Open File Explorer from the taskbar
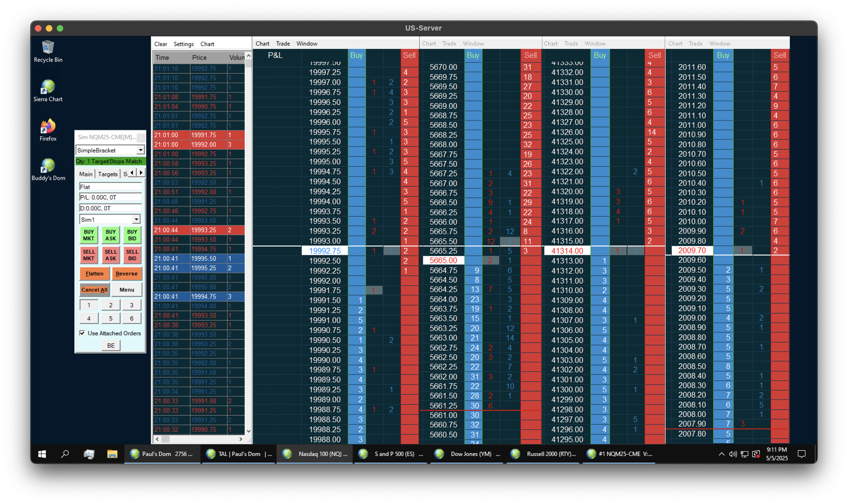The width and height of the screenshot is (848, 504). pyautogui.click(x=112, y=454)
